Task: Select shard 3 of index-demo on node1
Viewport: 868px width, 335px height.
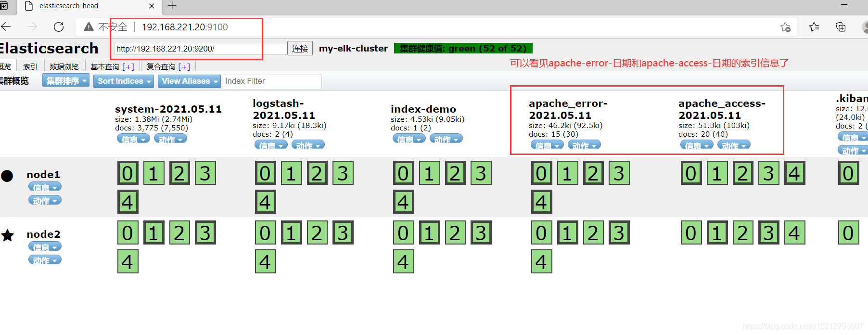Action: pyautogui.click(x=481, y=173)
